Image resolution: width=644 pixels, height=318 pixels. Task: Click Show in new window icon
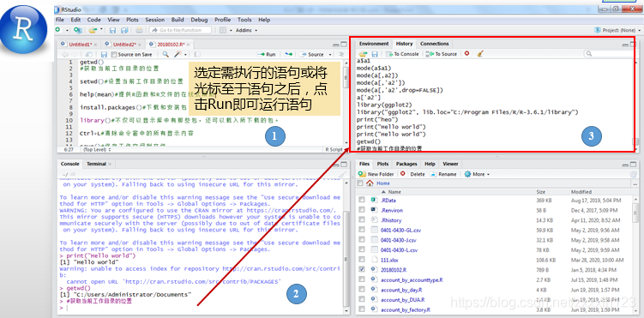pos(88,54)
